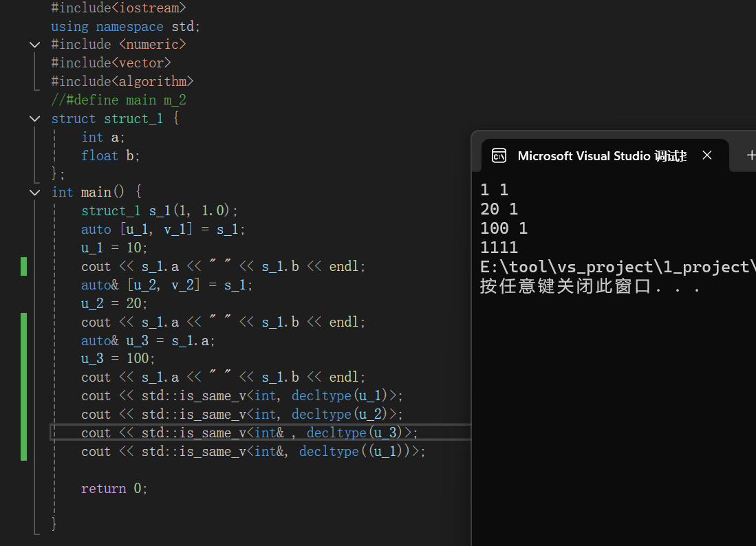Image resolution: width=756 pixels, height=546 pixels.
Task: Click the 'return 0;' statement
Action: [x=114, y=488]
